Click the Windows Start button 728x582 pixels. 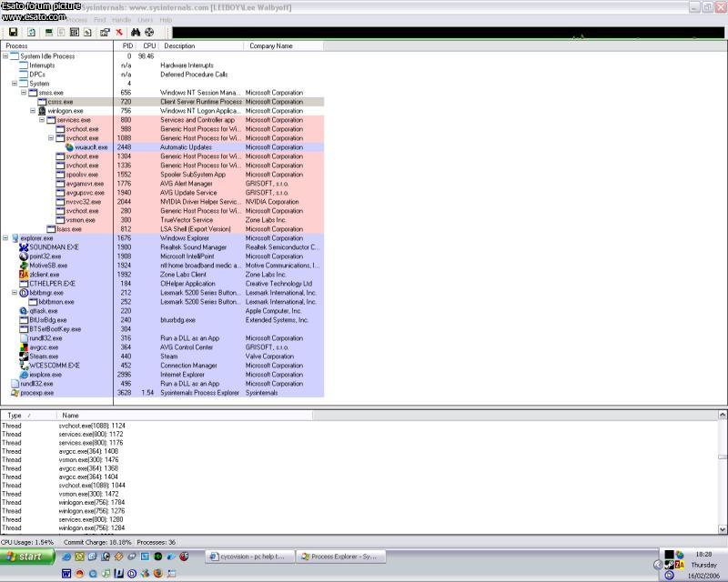(27, 557)
